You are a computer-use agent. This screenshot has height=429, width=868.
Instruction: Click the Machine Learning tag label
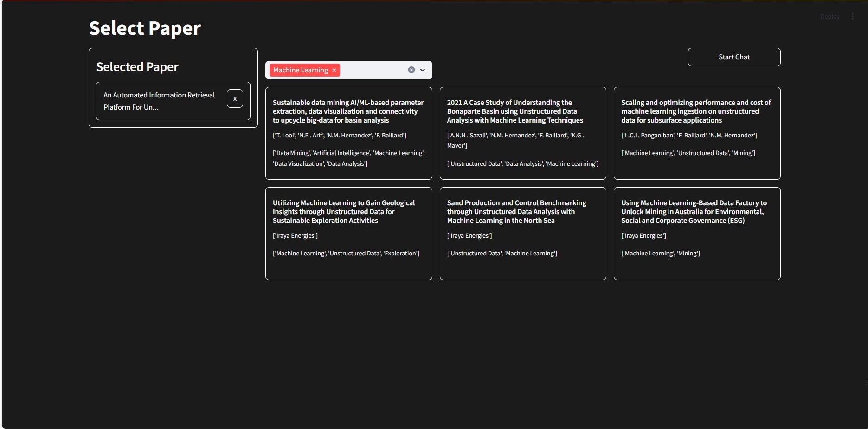pos(300,70)
